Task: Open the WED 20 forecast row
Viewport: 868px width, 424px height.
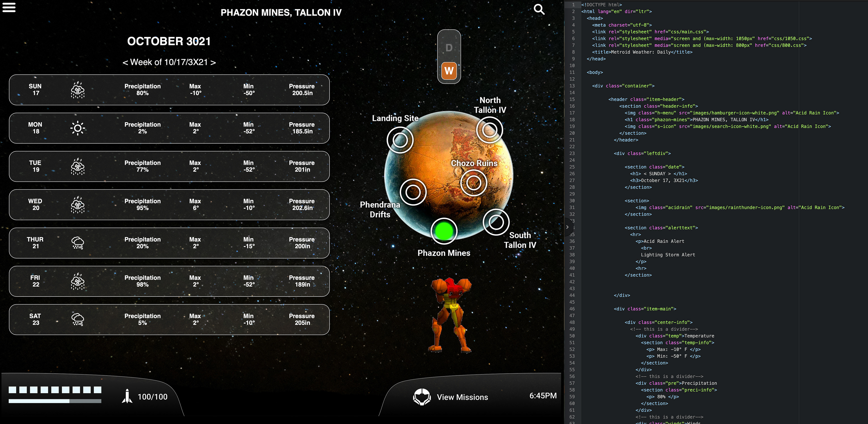Action: point(169,205)
